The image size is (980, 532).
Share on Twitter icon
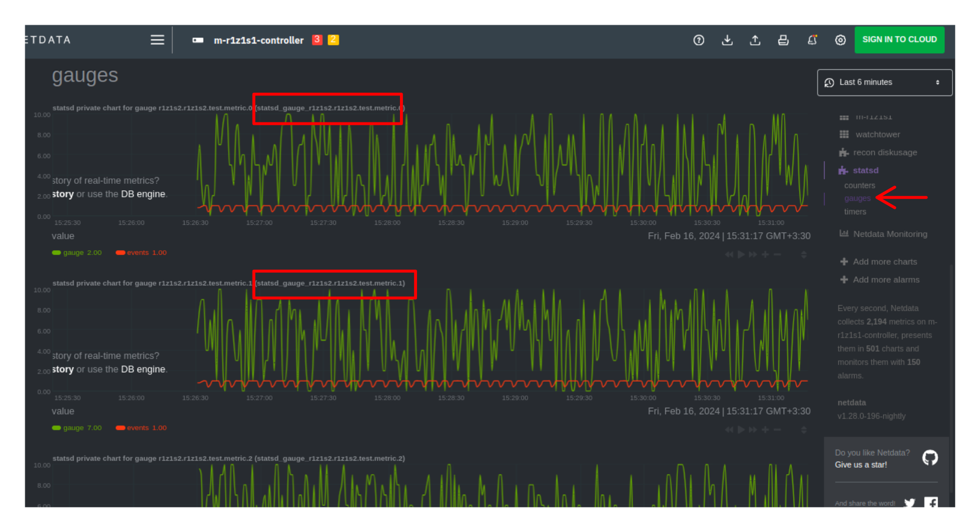tap(909, 503)
